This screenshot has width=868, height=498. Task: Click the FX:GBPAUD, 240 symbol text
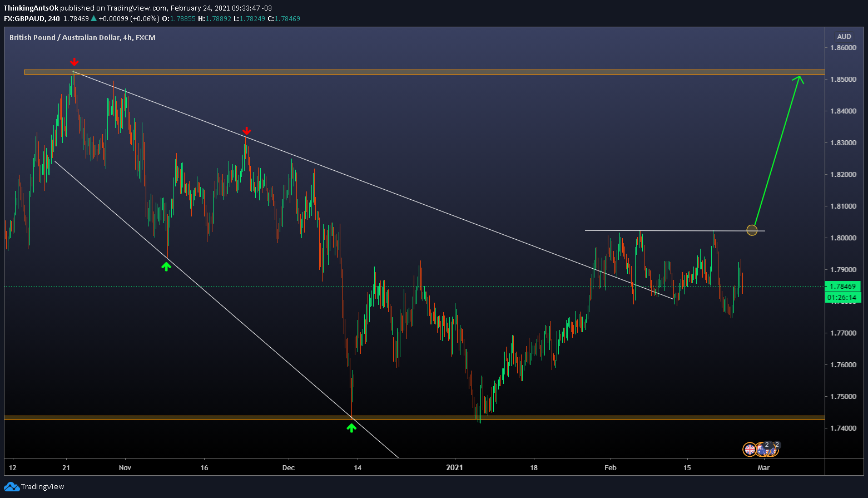pyautogui.click(x=32, y=19)
